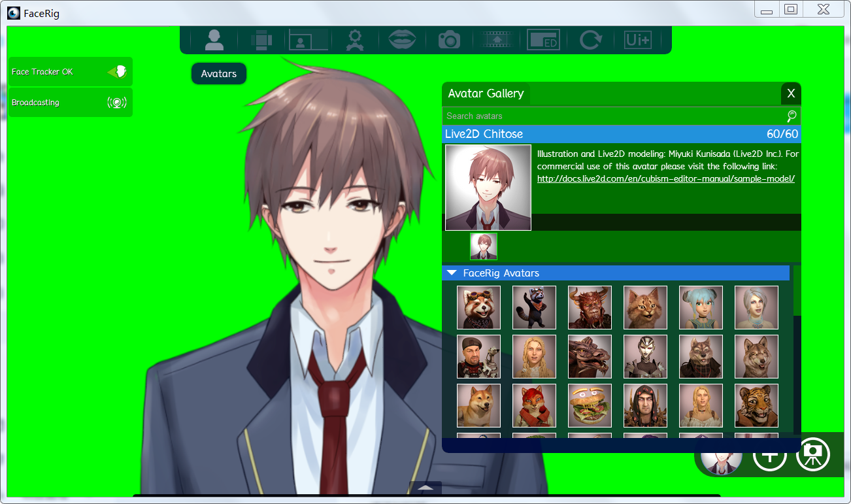Select the blonde woman with choker avatar
This screenshot has height=504, width=851.
point(701,405)
